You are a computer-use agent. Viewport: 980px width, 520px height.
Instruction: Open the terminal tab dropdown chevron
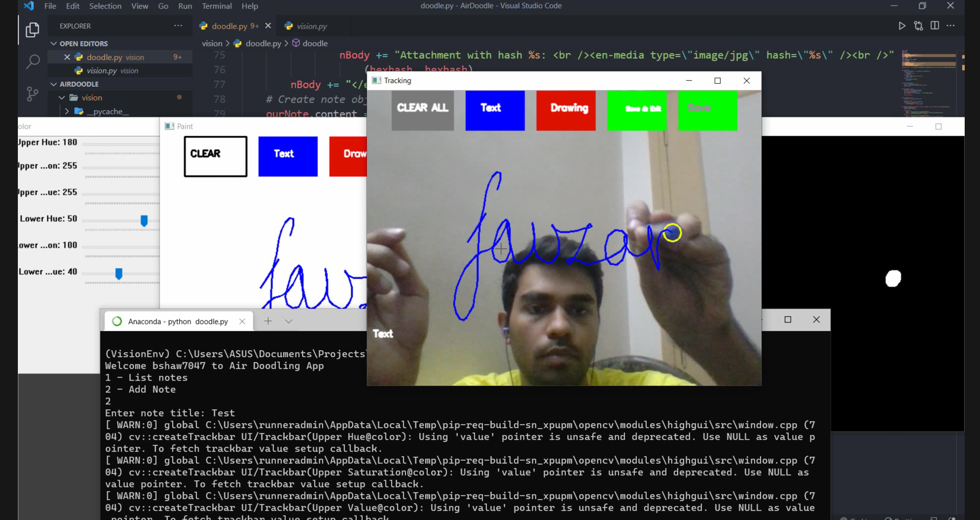[x=288, y=321]
